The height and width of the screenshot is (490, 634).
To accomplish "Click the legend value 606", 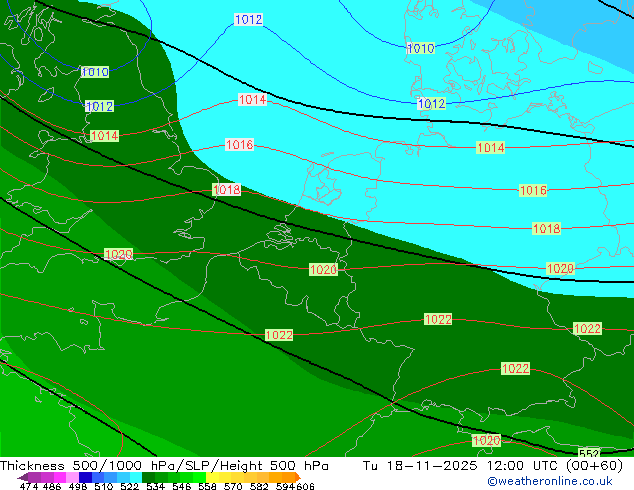I will [305, 486].
